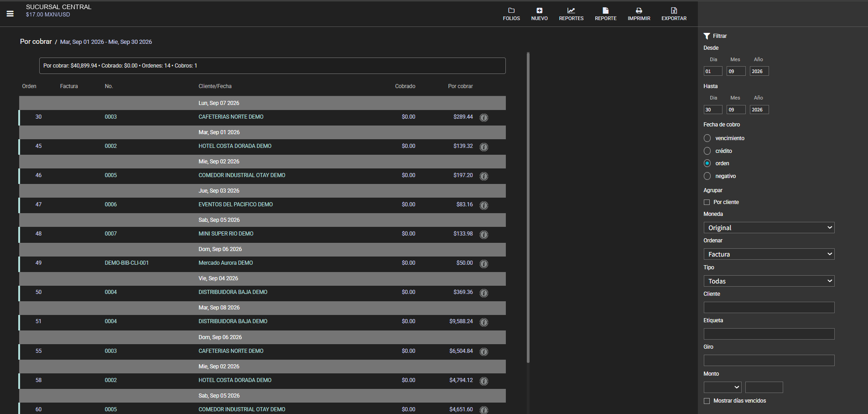Open the Ordenar dropdown showing Factura
The image size is (868, 414).
tap(769, 254)
